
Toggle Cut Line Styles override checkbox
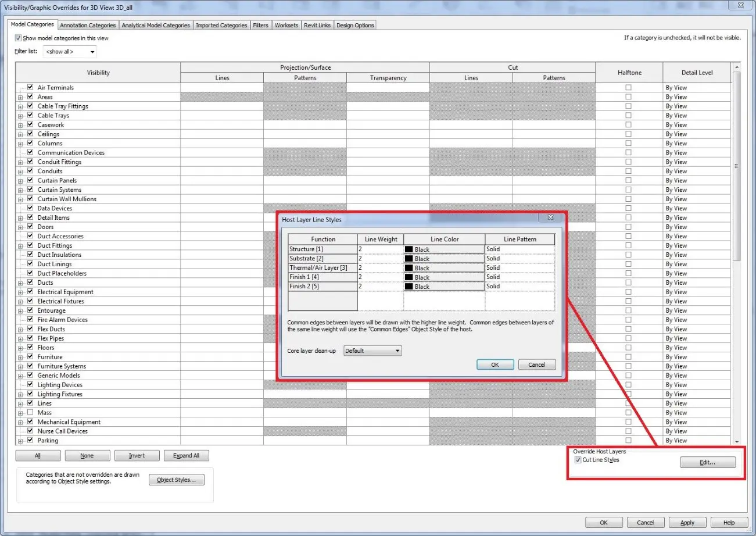coord(578,460)
